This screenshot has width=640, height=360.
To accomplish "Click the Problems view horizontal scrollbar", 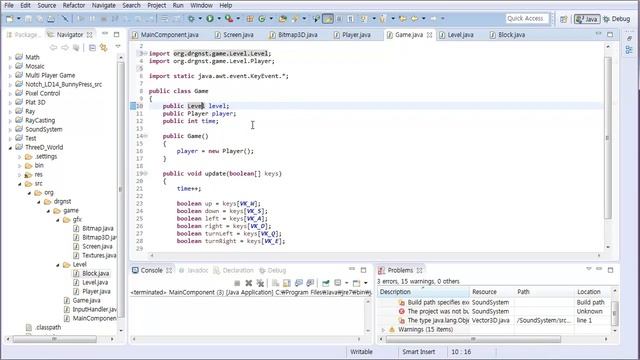I will [473, 339].
